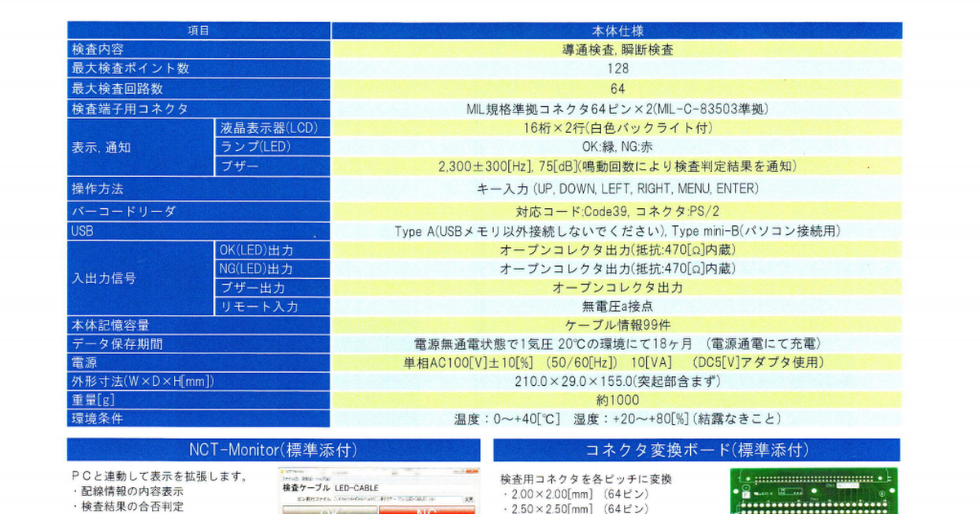This screenshot has height=514, width=980.
Task: Click the NCT-Monitor(標準添付) section heading
Action: point(274,450)
